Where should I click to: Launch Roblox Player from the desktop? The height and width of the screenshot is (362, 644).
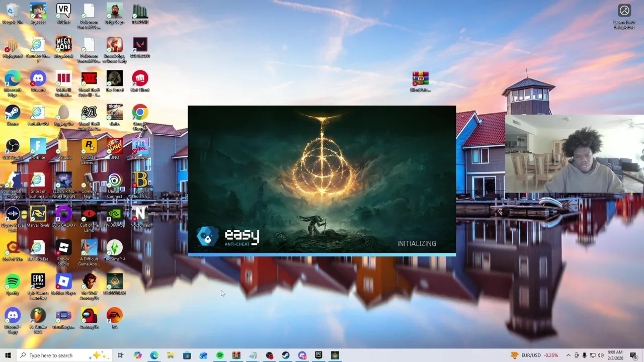tap(63, 284)
